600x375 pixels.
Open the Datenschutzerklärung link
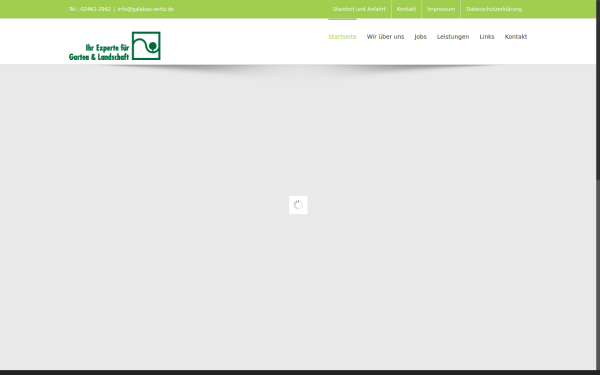[494, 9]
